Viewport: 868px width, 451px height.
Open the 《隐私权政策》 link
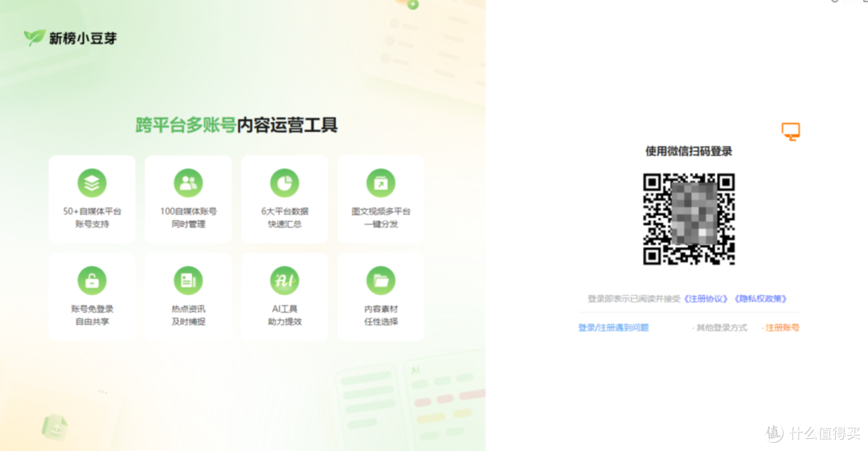tap(760, 298)
